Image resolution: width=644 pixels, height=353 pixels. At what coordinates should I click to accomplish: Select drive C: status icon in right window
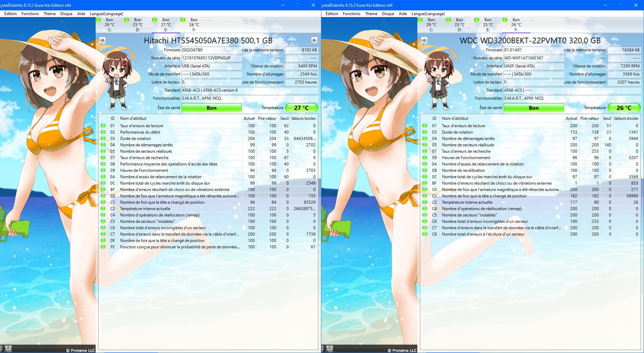click(x=420, y=20)
